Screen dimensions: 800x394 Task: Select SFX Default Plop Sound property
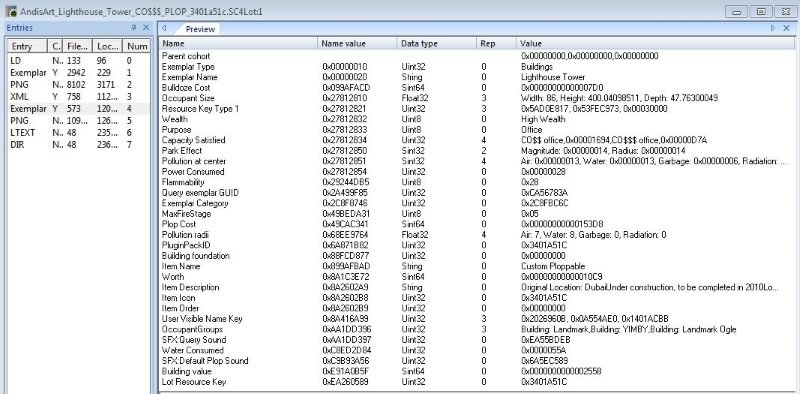click(x=477, y=361)
